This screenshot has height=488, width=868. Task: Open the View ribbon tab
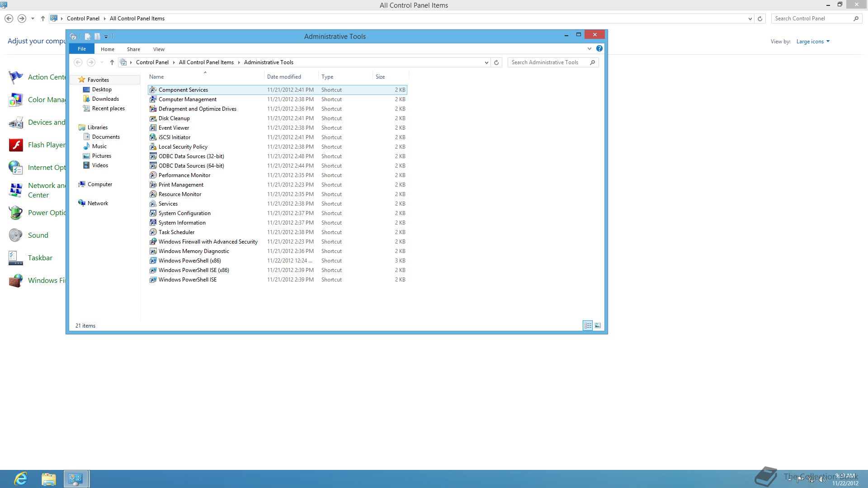coord(159,49)
